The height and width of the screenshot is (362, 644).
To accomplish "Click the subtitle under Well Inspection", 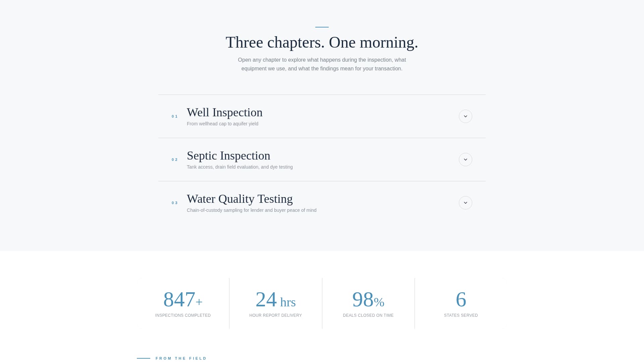I will tap(222, 124).
